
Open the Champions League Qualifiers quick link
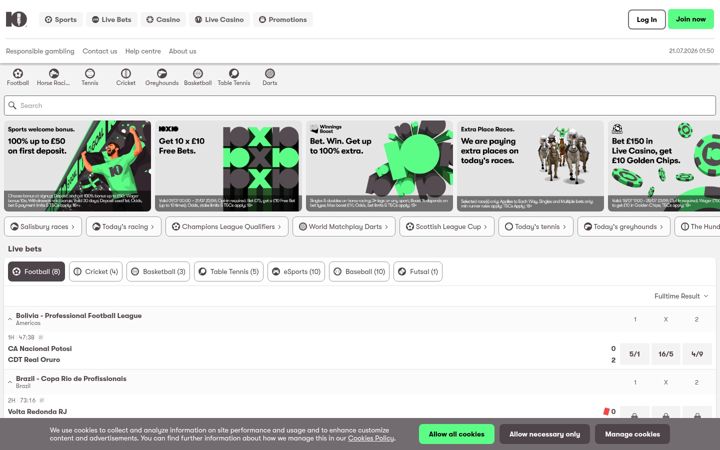click(x=227, y=226)
